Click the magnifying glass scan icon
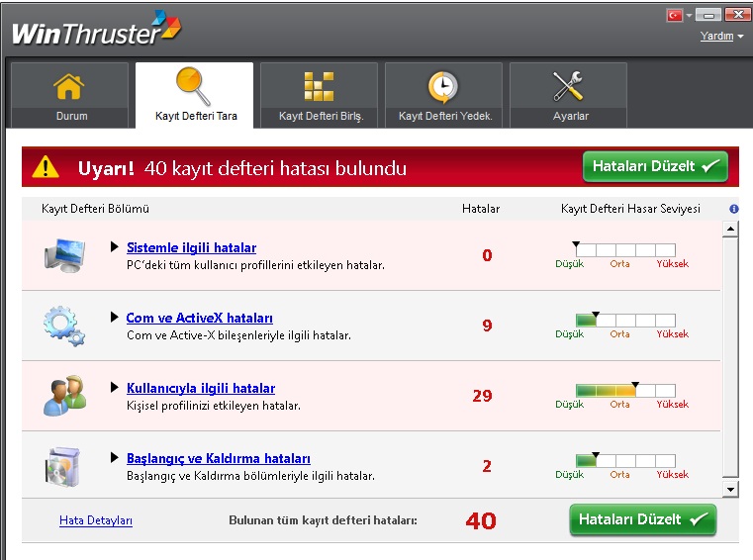 click(x=193, y=86)
